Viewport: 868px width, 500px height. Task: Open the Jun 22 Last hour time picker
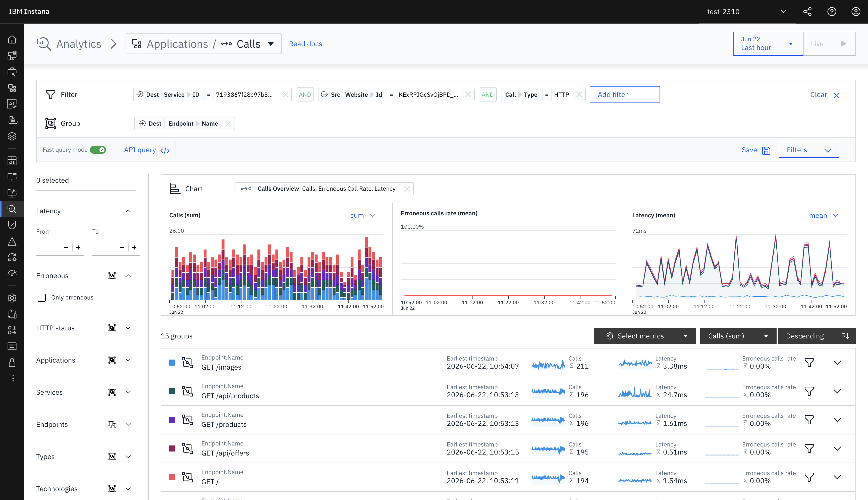pos(768,44)
